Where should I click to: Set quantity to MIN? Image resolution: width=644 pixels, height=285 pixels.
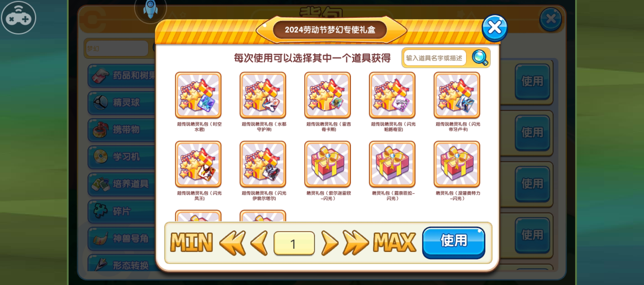coord(192,242)
